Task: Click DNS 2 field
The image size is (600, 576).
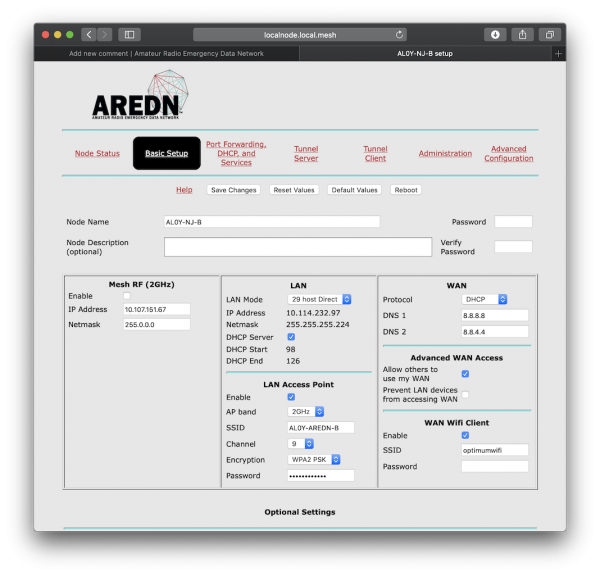Action: pyautogui.click(x=495, y=332)
